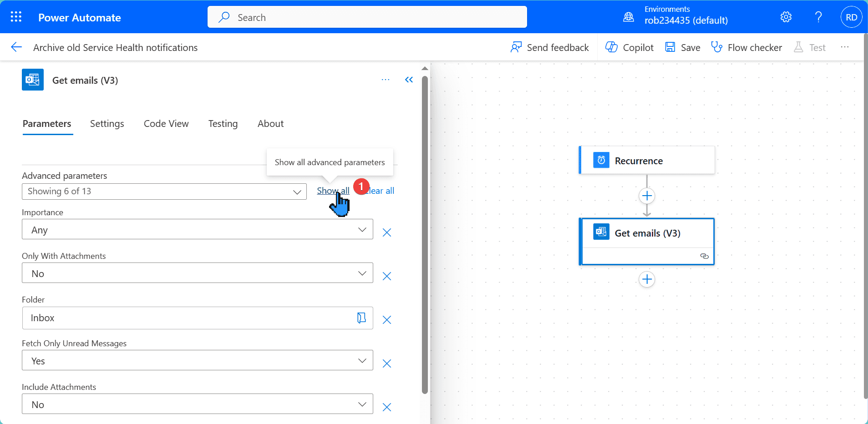Viewport: 868px width, 424px height.
Task: Switch to the Settings tab
Action: pos(107,124)
